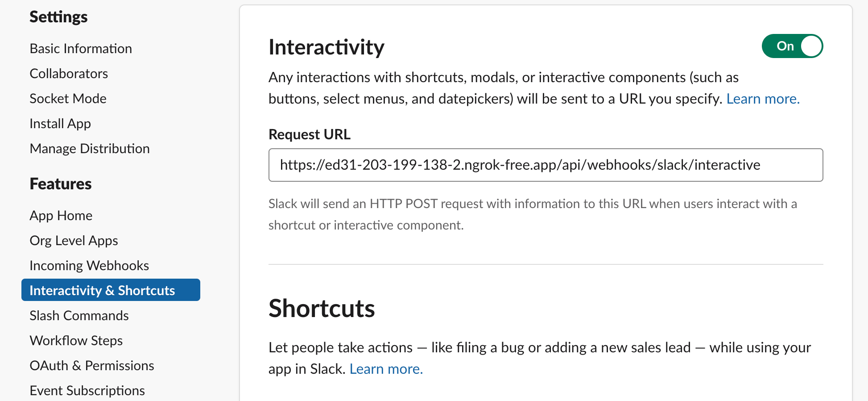Navigate to Install App
The height and width of the screenshot is (401, 868).
click(60, 124)
